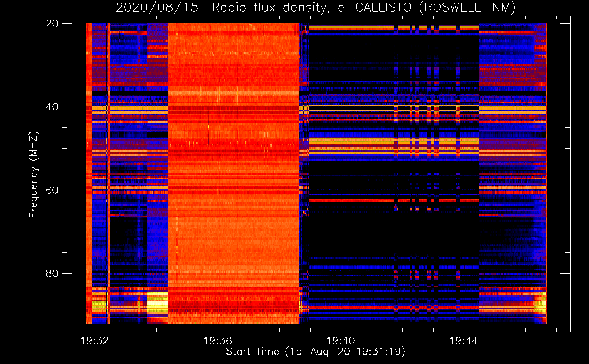Click the 80 frequency tick label
589x364 pixels.
click(52, 273)
